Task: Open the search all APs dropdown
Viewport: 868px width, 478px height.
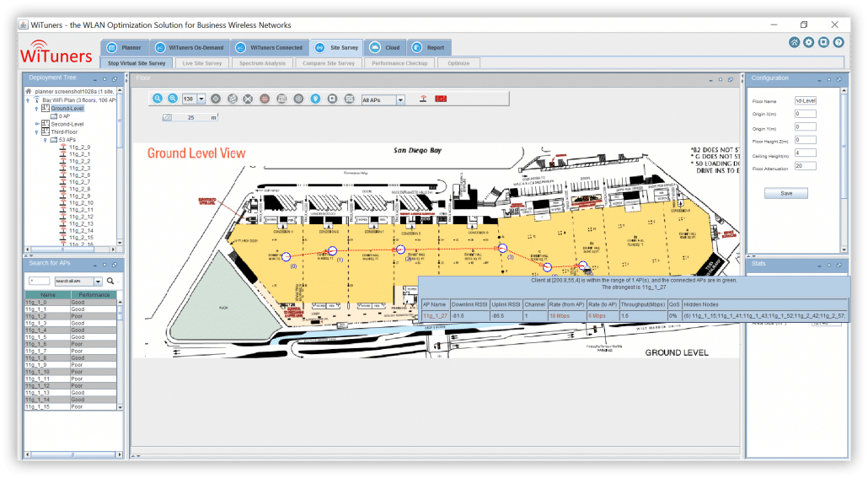Action: (98, 282)
